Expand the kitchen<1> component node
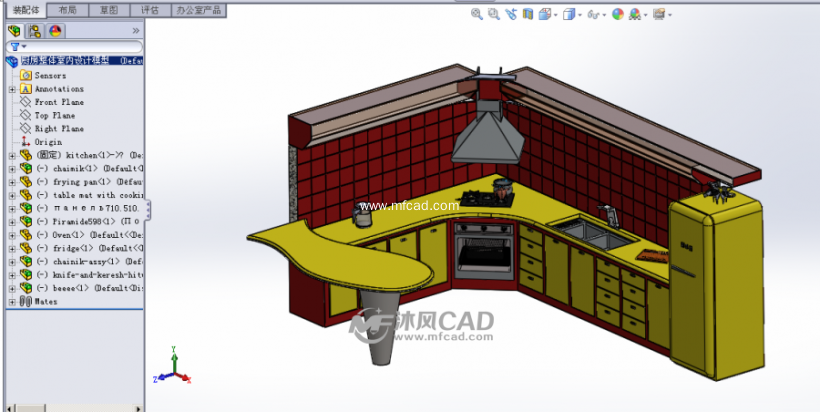Screen dimensions: 820x412 12,156
